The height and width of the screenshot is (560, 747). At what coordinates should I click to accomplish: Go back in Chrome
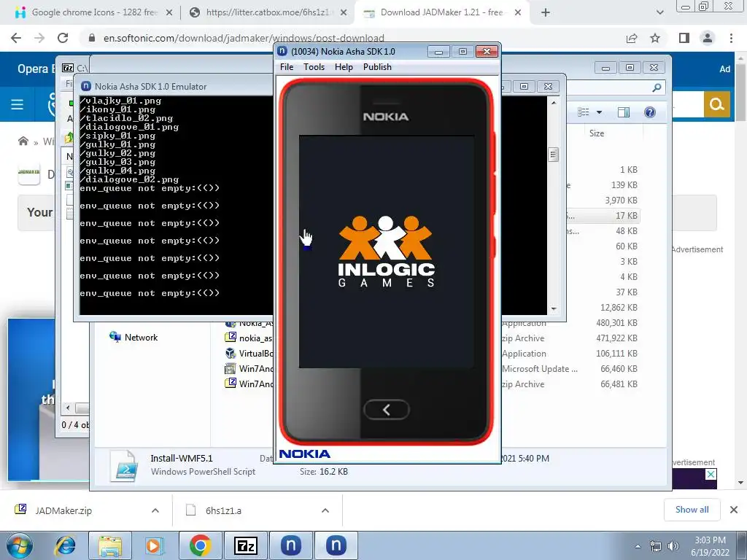[x=16, y=38]
